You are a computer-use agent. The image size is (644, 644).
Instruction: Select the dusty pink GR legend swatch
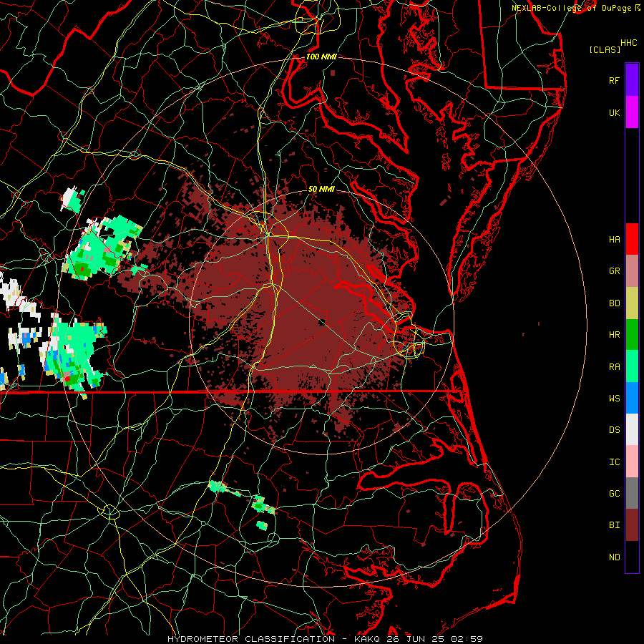click(632, 271)
